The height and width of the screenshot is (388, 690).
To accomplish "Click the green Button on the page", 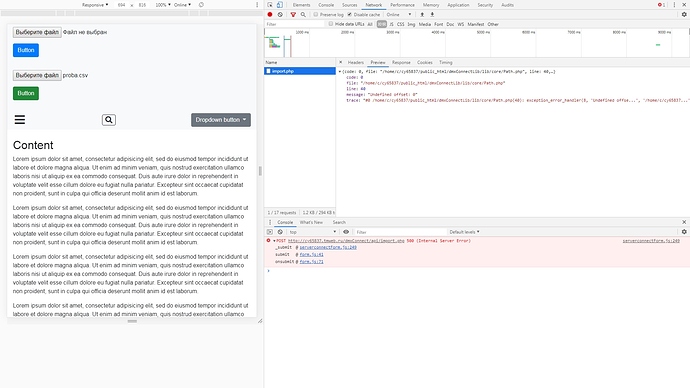I will (26, 93).
